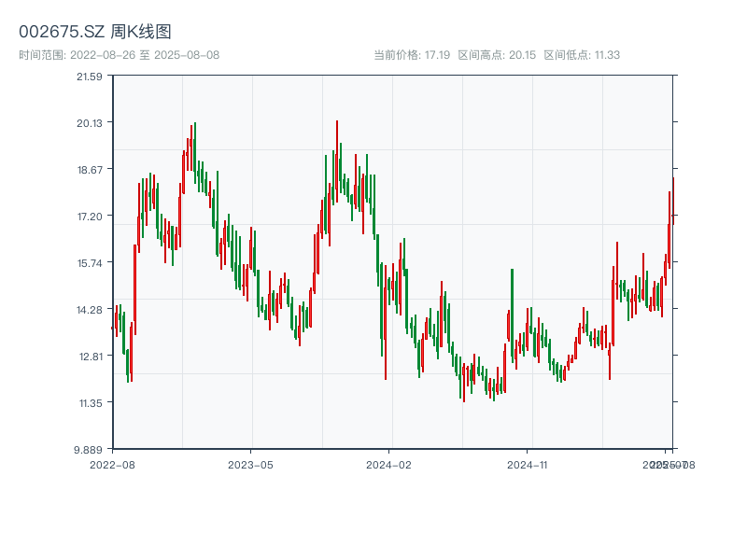Click the x-axis label 2024-11

pos(527,465)
